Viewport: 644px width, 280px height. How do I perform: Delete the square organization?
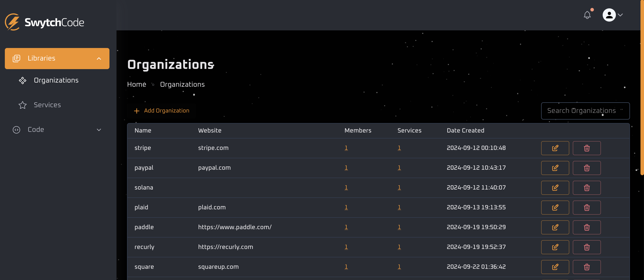[586, 267]
